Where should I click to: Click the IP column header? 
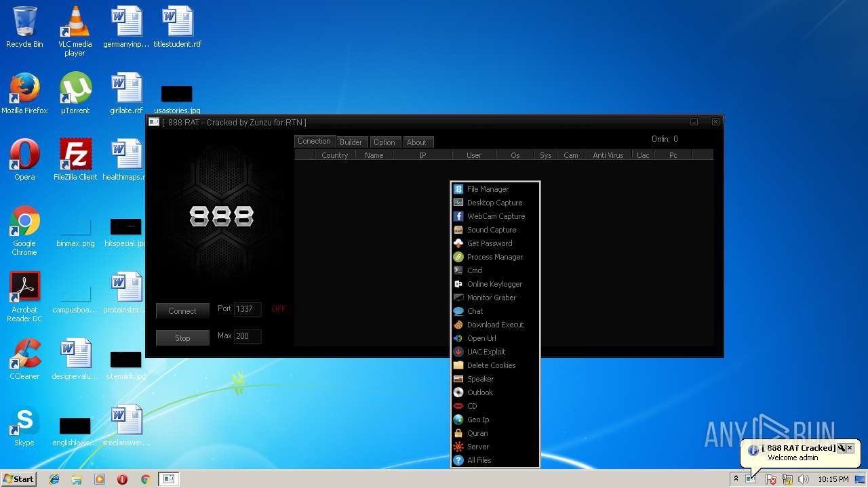[x=422, y=155]
